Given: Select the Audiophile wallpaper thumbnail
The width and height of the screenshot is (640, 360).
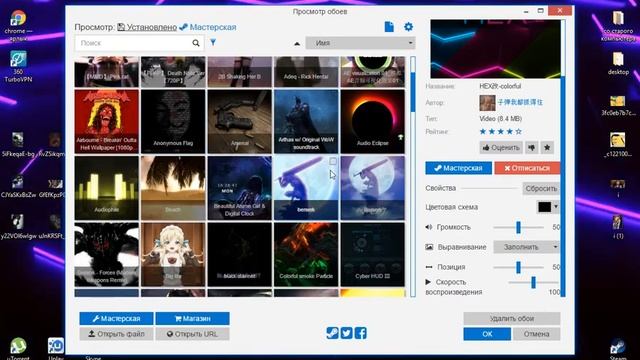Looking at the screenshot, I should pos(107,188).
